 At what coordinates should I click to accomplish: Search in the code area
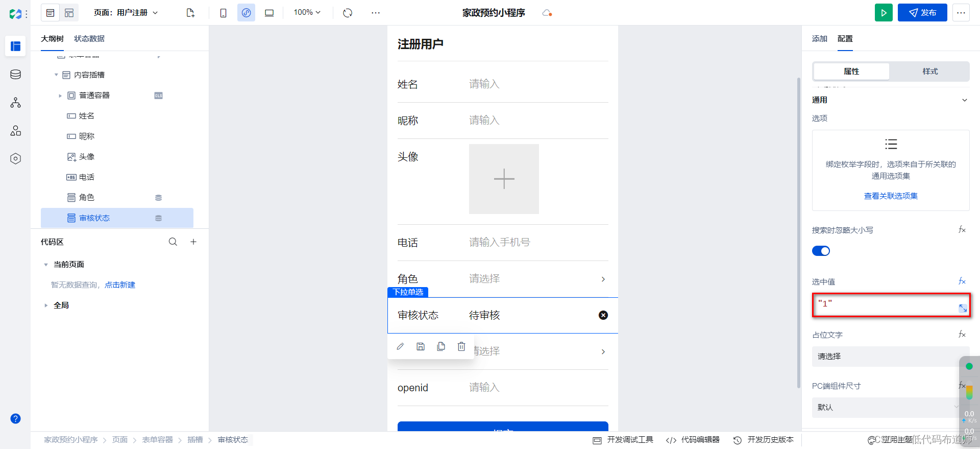[173, 242]
